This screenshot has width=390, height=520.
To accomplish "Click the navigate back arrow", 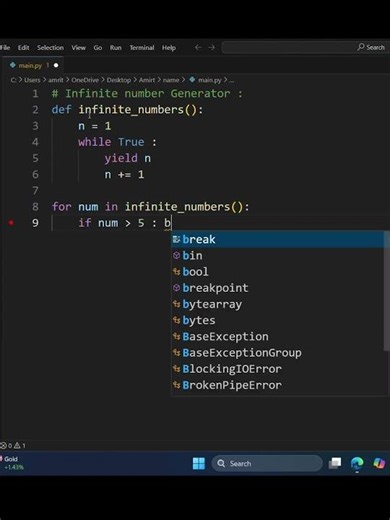I will [x=198, y=47].
